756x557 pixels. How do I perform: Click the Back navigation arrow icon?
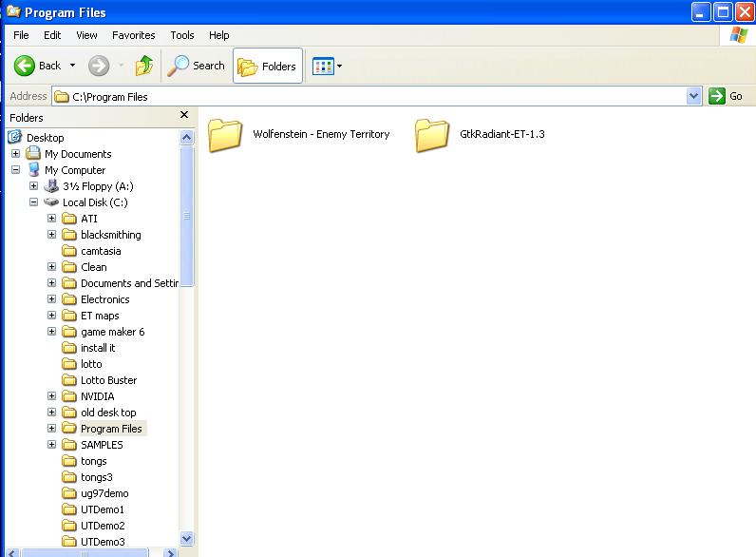[26, 66]
